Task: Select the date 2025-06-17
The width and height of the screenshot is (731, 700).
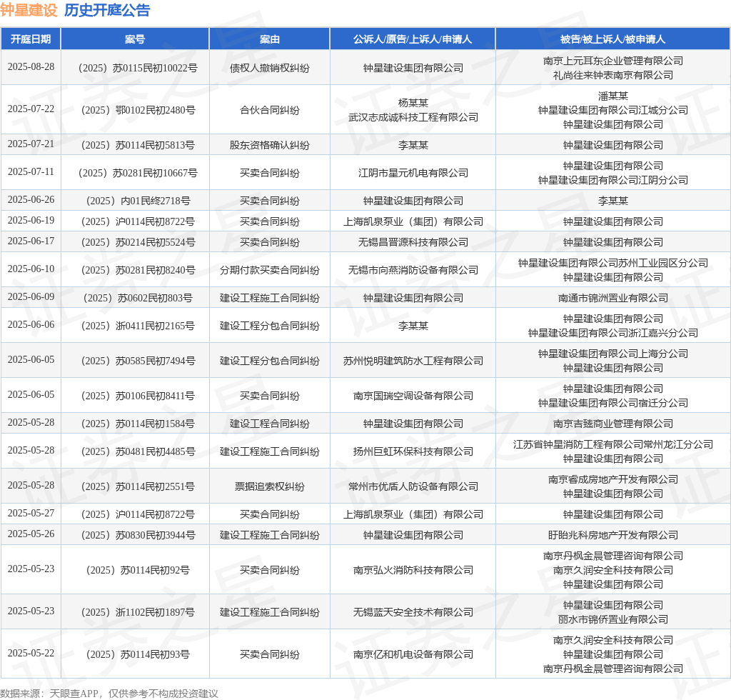Action: [x=31, y=241]
